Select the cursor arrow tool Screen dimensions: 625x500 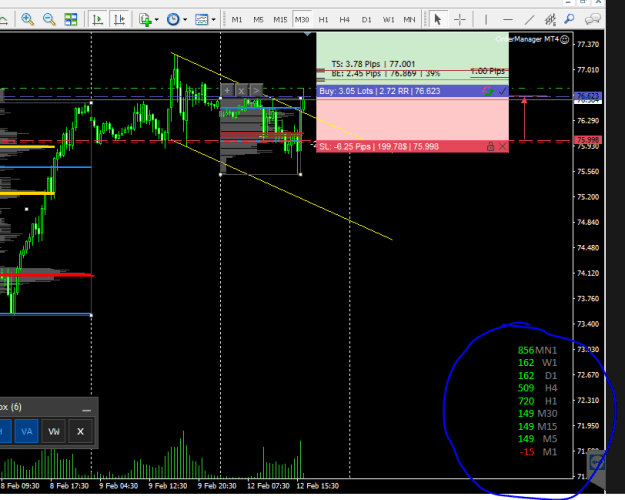click(438, 19)
